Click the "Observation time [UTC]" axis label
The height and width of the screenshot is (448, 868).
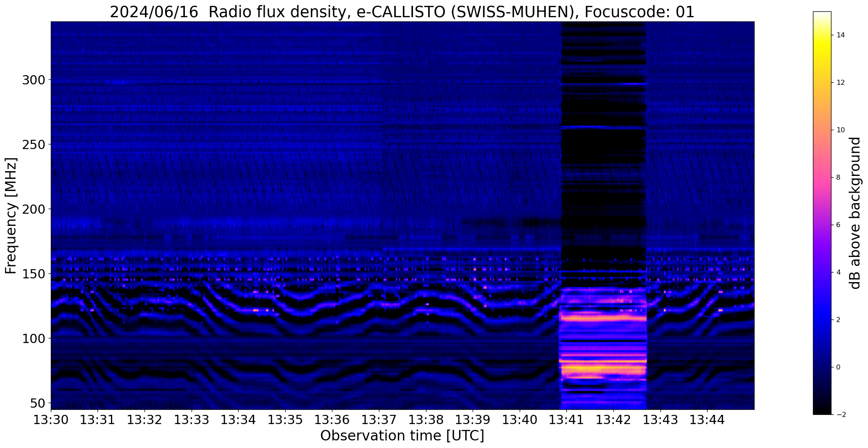[402, 435]
